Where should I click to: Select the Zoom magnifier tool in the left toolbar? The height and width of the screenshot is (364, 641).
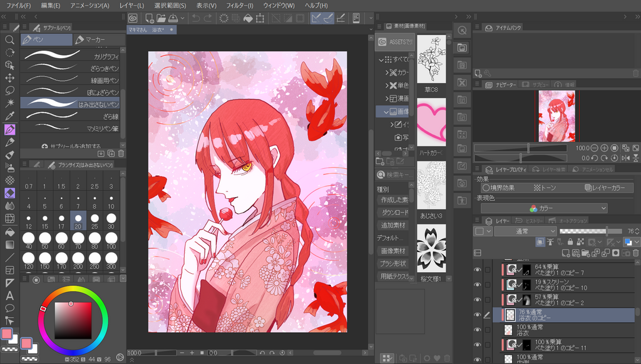tap(9, 39)
